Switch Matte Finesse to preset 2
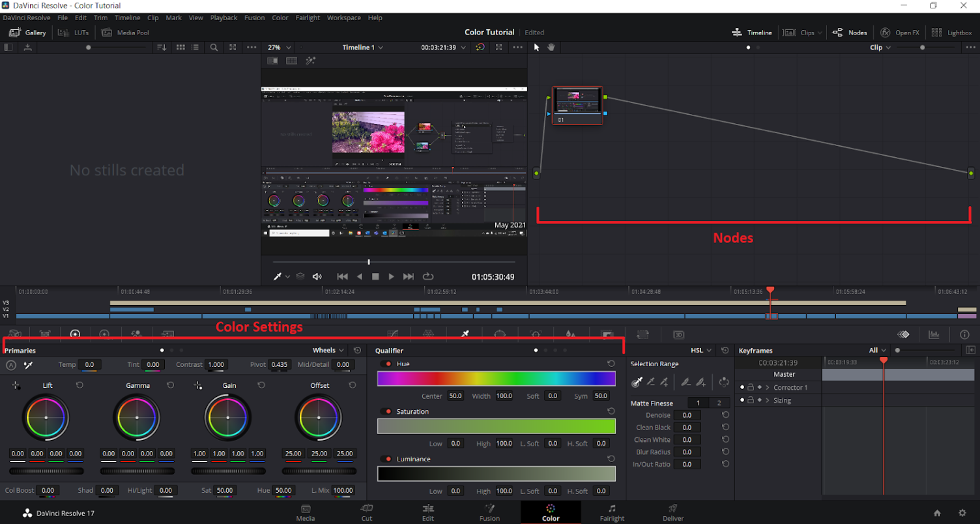This screenshot has height=524, width=980. (719, 403)
